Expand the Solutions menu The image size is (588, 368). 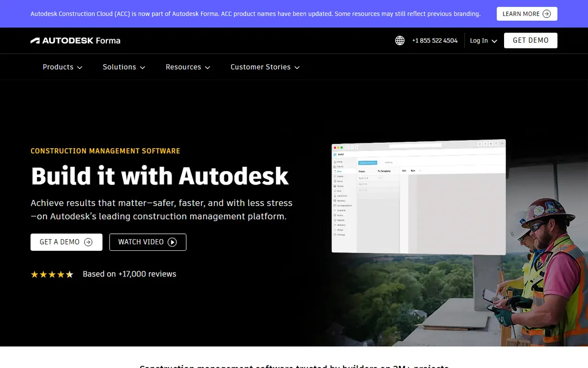coord(124,67)
